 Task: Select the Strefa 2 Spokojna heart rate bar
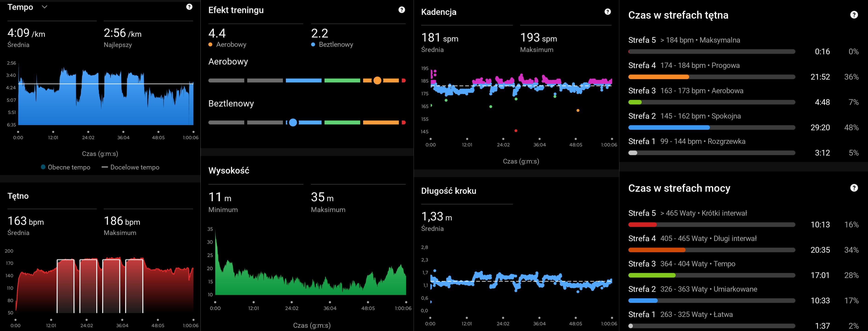tap(669, 128)
